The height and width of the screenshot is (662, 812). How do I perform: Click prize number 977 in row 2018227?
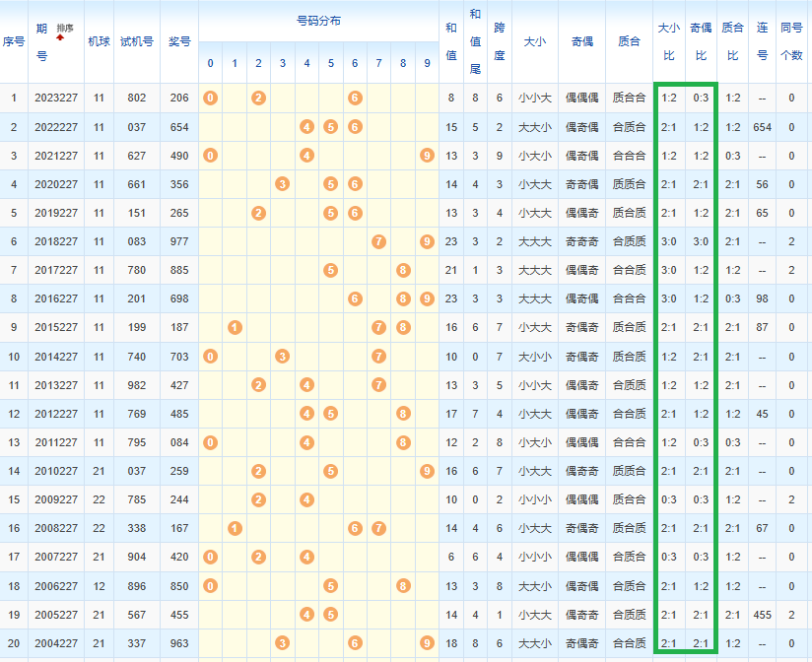coord(178,241)
